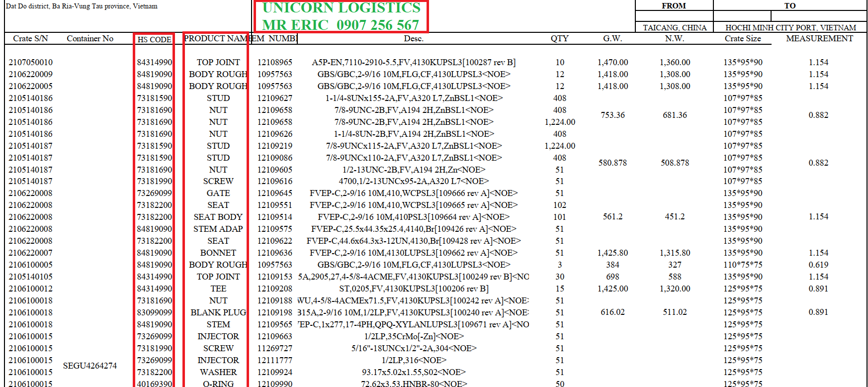Select the Crate Size column header
The image size is (868, 387).
742,39
